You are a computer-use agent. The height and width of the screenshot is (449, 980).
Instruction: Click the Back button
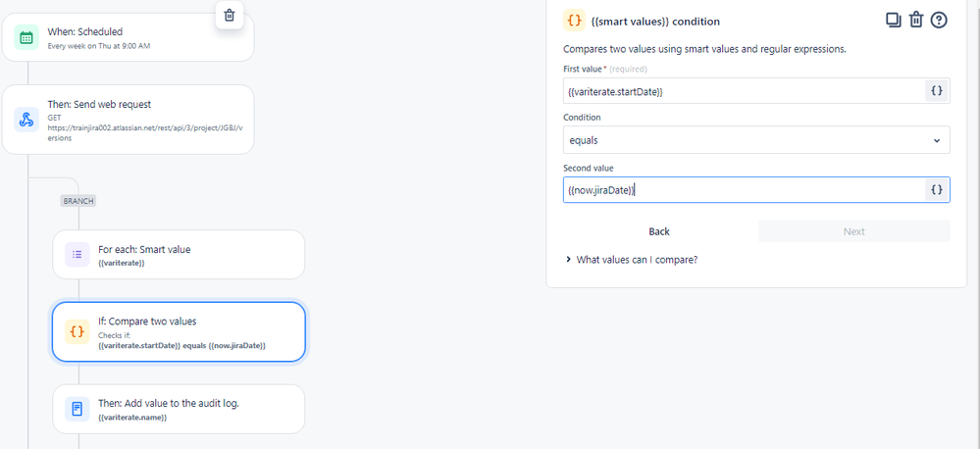point(659,231)
